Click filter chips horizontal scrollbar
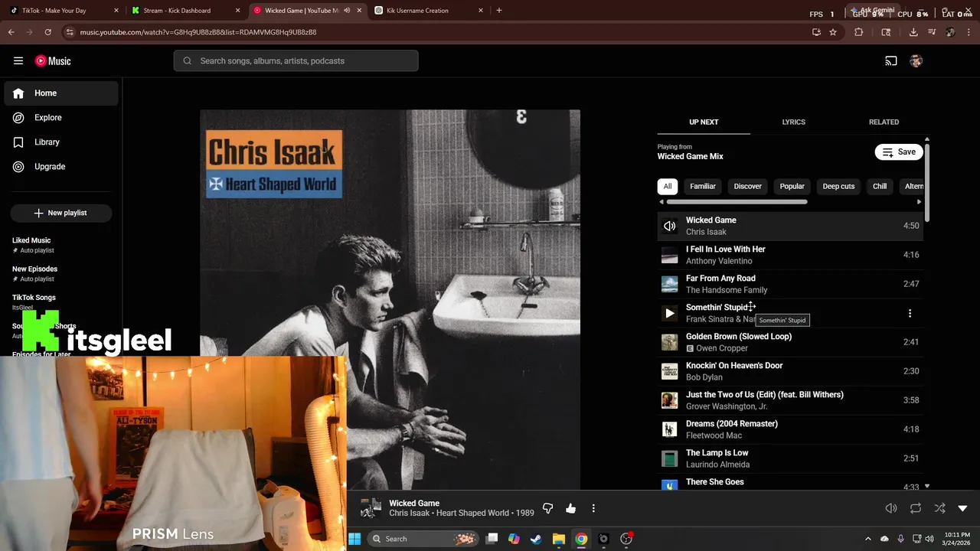This screenshot has height=551, width=980. [737, 202]
